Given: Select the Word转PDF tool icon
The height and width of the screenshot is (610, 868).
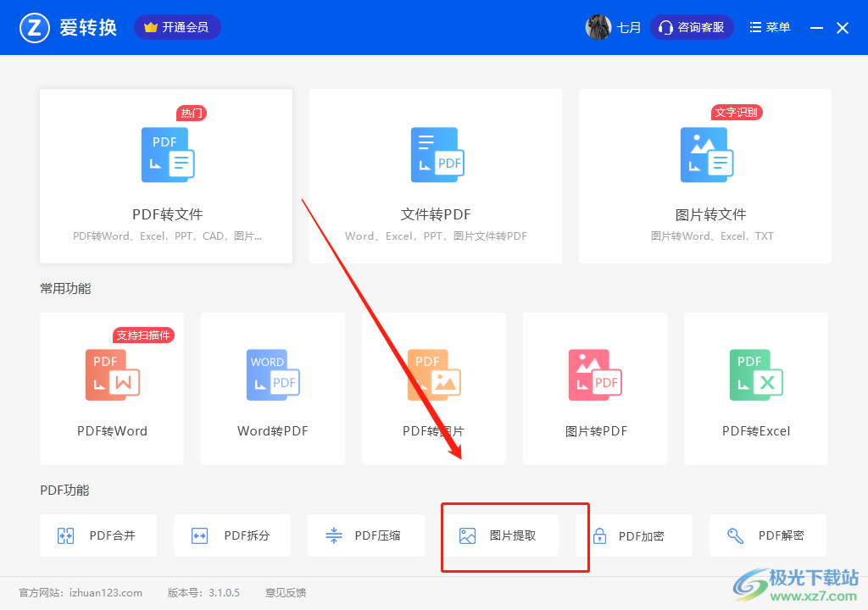Looking at the screenshot, I should tap(272, 375).
